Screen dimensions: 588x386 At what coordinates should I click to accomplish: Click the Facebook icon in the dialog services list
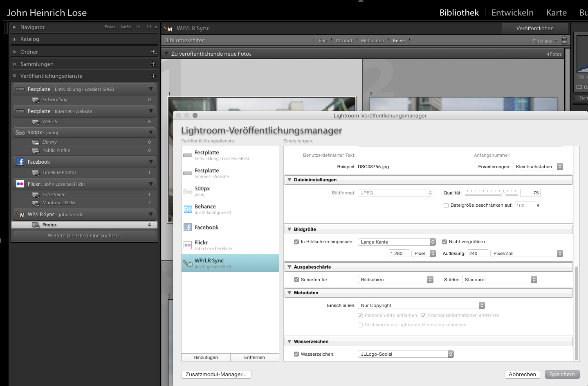[x=188, y=227]
